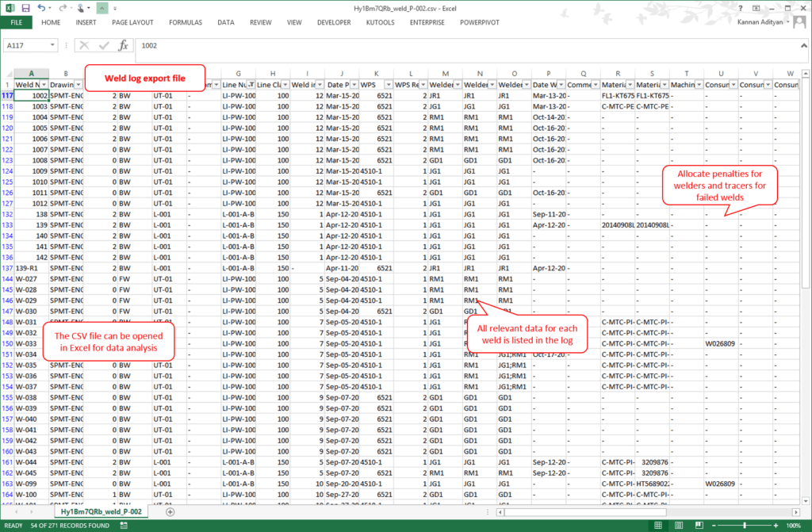Screen dimensions: 812x532
Task: Select cell W-027 in column A
Action: (31, 279)
